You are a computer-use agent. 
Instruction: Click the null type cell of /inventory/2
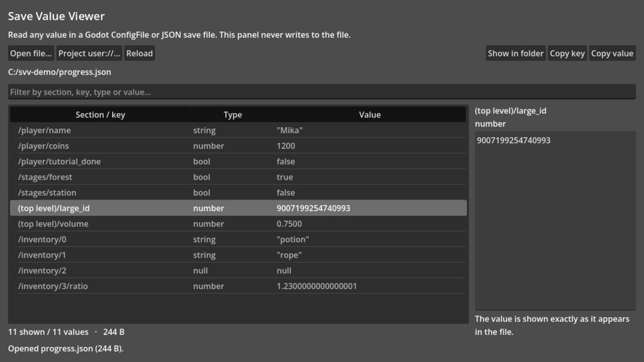tap(201, 270)
